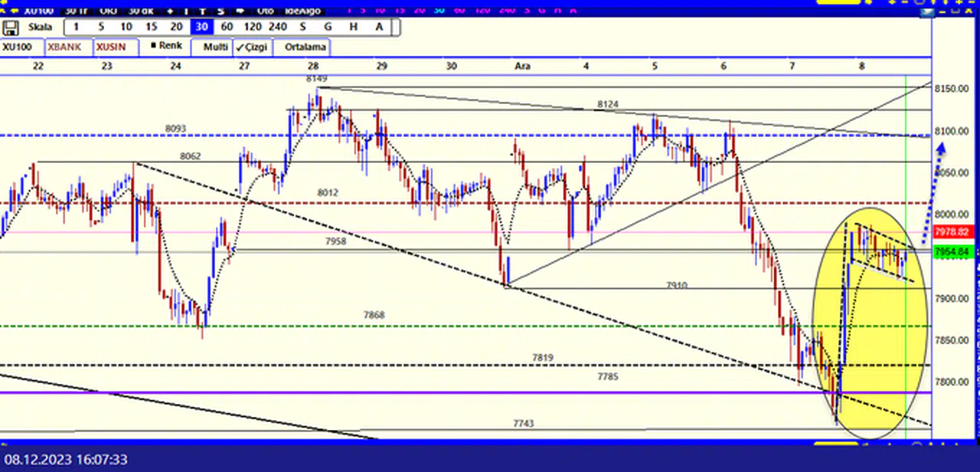The width and height of the screenshot is (980, 472).
Task: Switch to the 60 minute period
Action: pyautogui.click(x=227, y=27)
